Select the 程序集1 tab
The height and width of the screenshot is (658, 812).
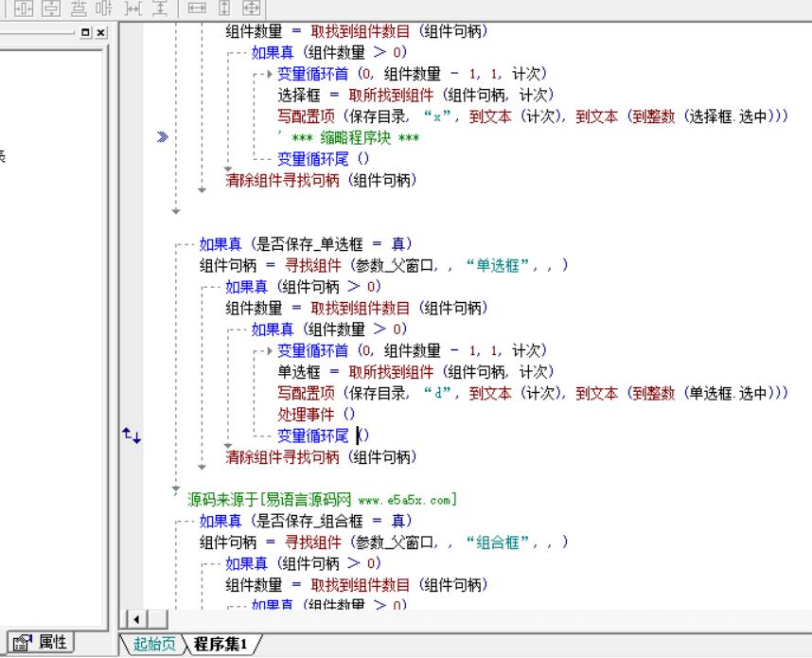(221, 644)
